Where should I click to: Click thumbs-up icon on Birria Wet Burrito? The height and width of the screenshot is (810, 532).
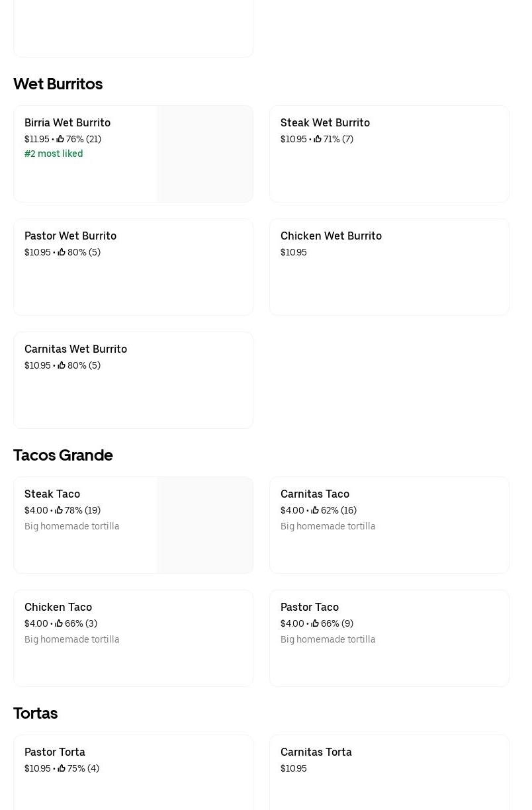coord(60,139)
